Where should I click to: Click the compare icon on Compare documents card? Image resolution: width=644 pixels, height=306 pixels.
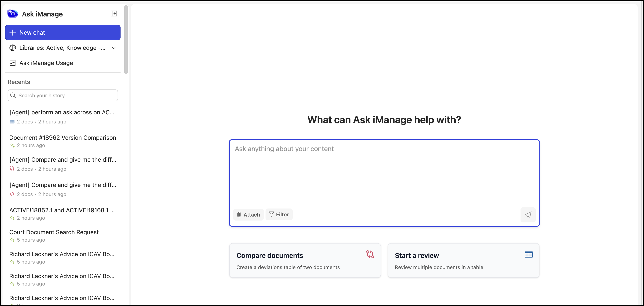click(x=370, y=255)
